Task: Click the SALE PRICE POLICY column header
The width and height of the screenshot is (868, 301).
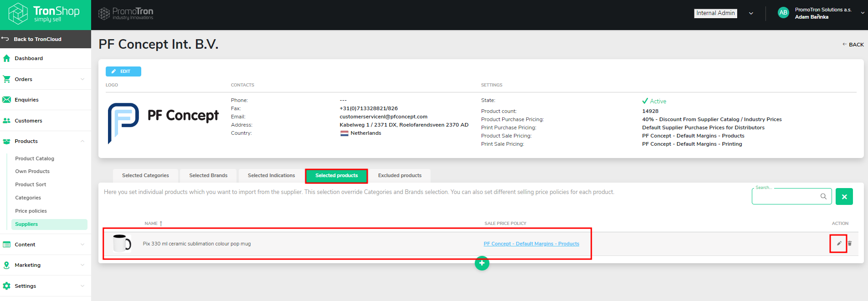Action: point(505,224)
